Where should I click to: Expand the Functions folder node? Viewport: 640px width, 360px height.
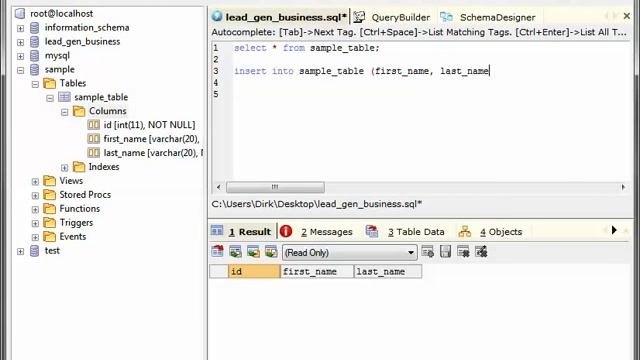point(35,209)
